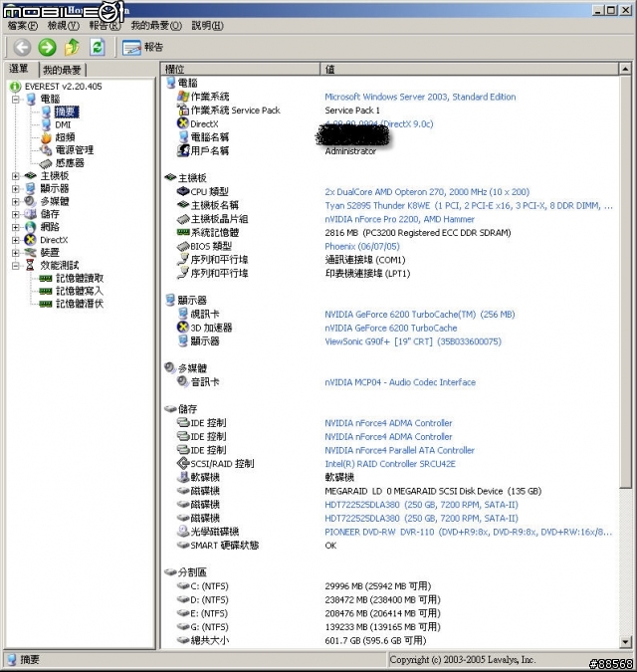Click the 超頻 flame icon in the tree
The image size is (637, 672).
point(46,137)
